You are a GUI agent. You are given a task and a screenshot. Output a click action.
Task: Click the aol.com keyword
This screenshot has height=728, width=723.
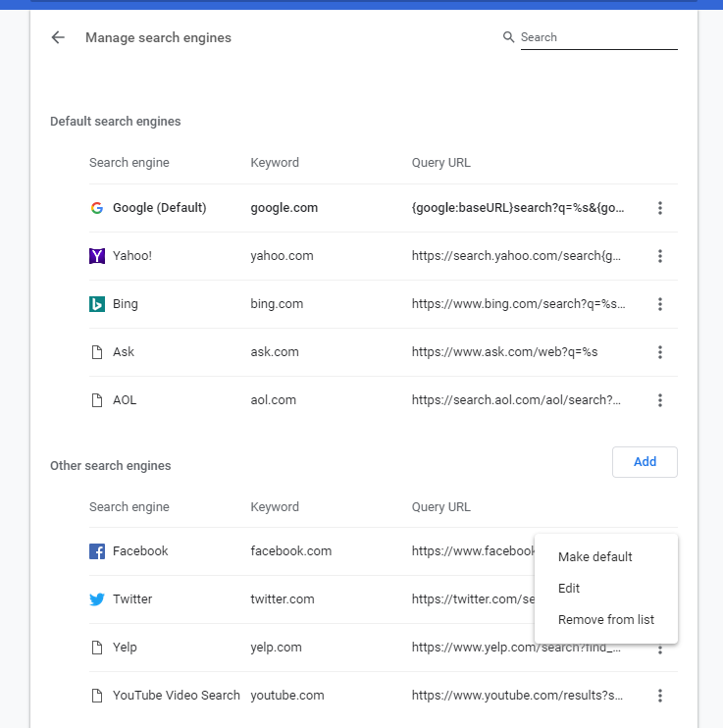[273, 400]
